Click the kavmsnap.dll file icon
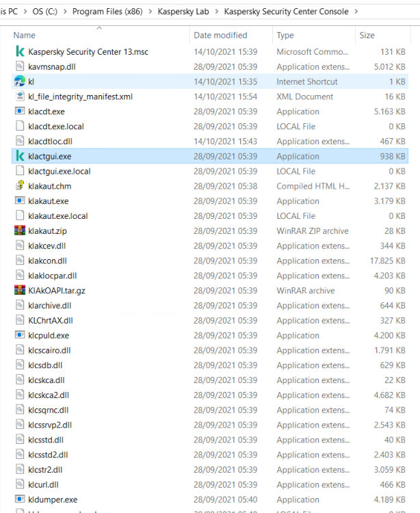This screenshot has height=513, width=420. point(20,66)
